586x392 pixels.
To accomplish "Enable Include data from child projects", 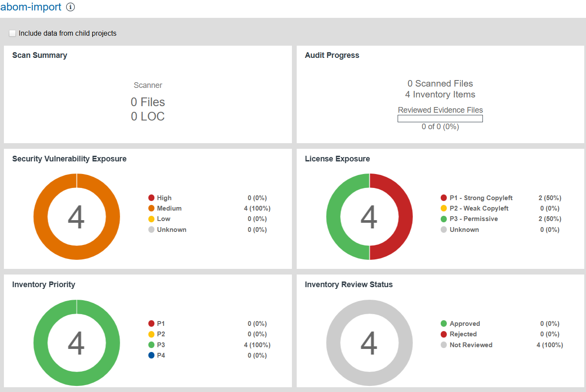I will (x=13, y=34).
